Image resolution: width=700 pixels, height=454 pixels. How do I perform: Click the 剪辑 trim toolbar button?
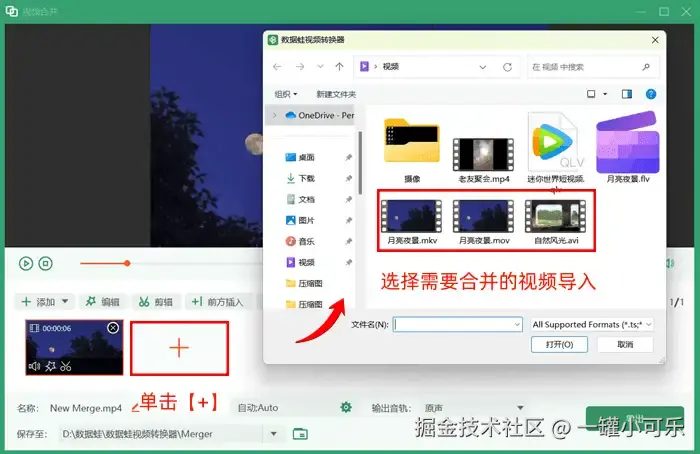[155, 302]
